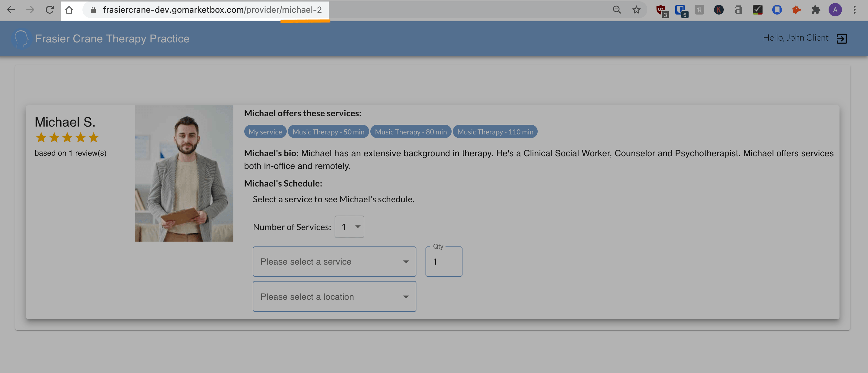Image resolution: width=868 pixels, height=373 pixels.
Task: Select the Music Therapy - 50 min service chip
Action: (x=328, y=132)
